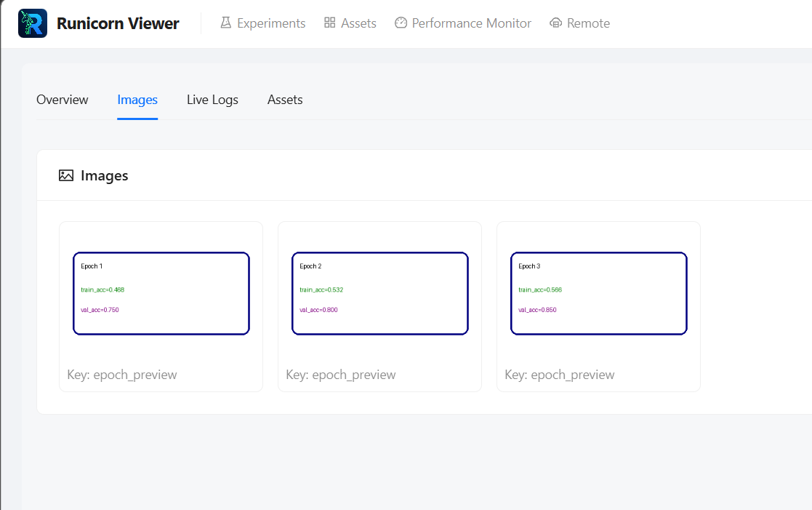
Task: Click the Experiments flask icon
Action: [225, 23]
